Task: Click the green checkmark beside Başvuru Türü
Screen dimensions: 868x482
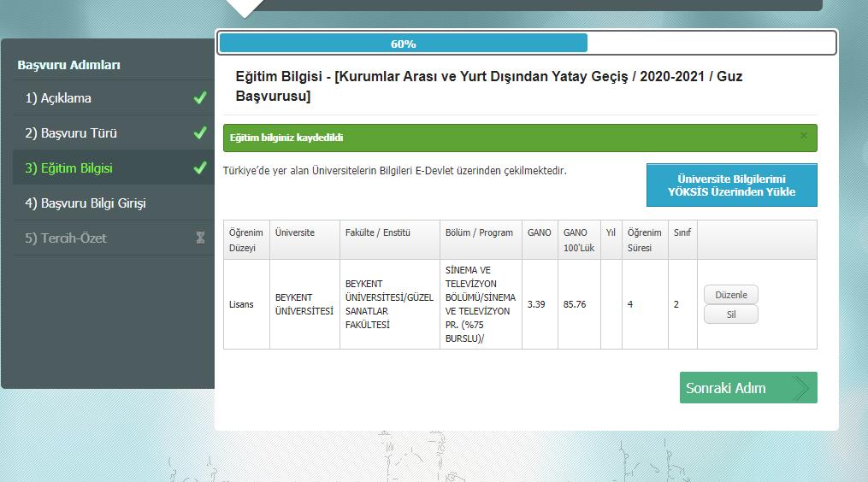Action: point(200,132)
